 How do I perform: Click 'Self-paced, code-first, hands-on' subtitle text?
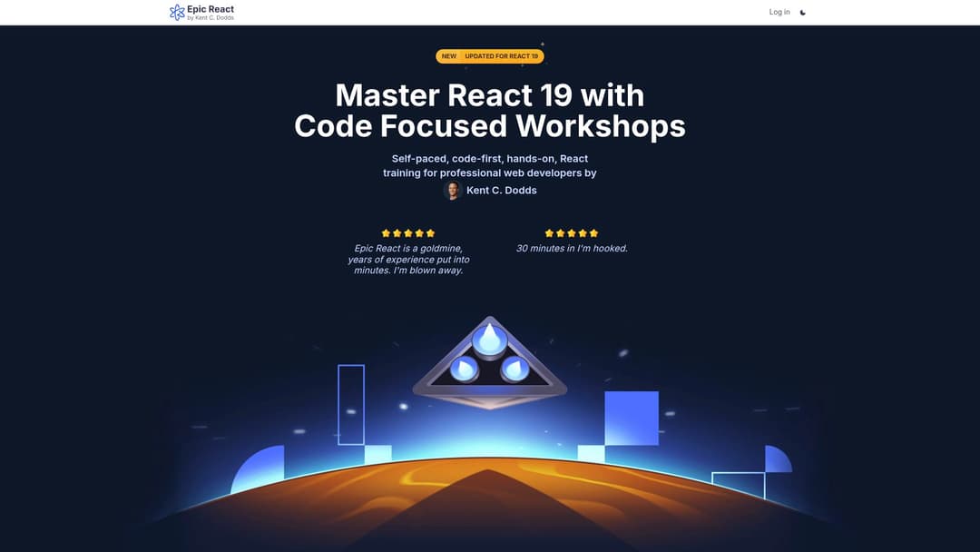[490, 165]
